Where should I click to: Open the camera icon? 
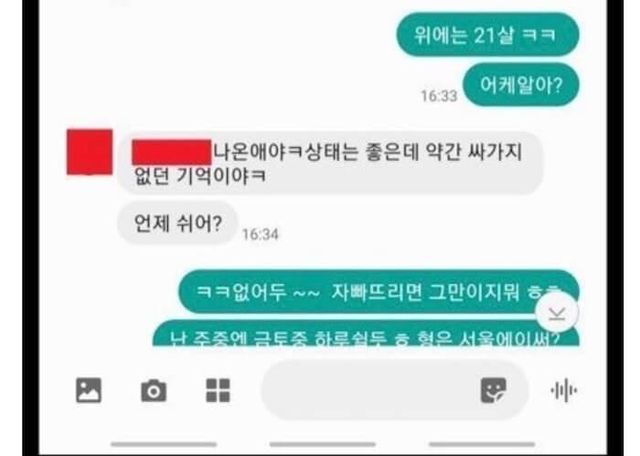[x=153, y=391]
